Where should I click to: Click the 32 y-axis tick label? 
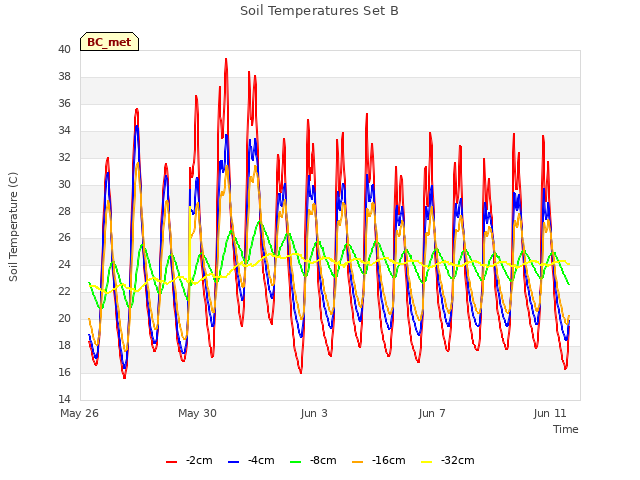click(64, 157)
